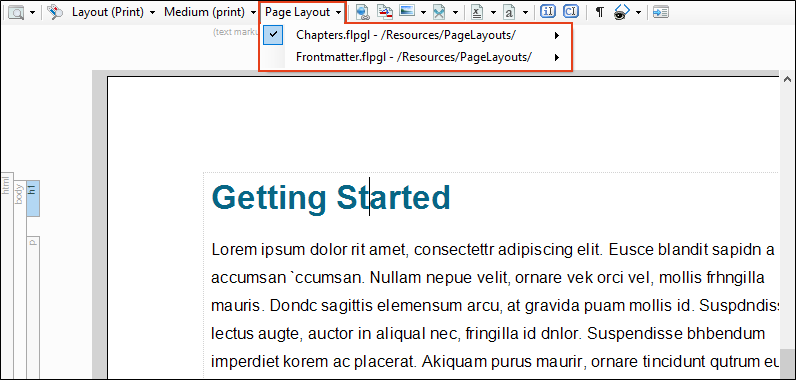Click the h1 structure bar
796x380 pixels.
click(32, 199)
